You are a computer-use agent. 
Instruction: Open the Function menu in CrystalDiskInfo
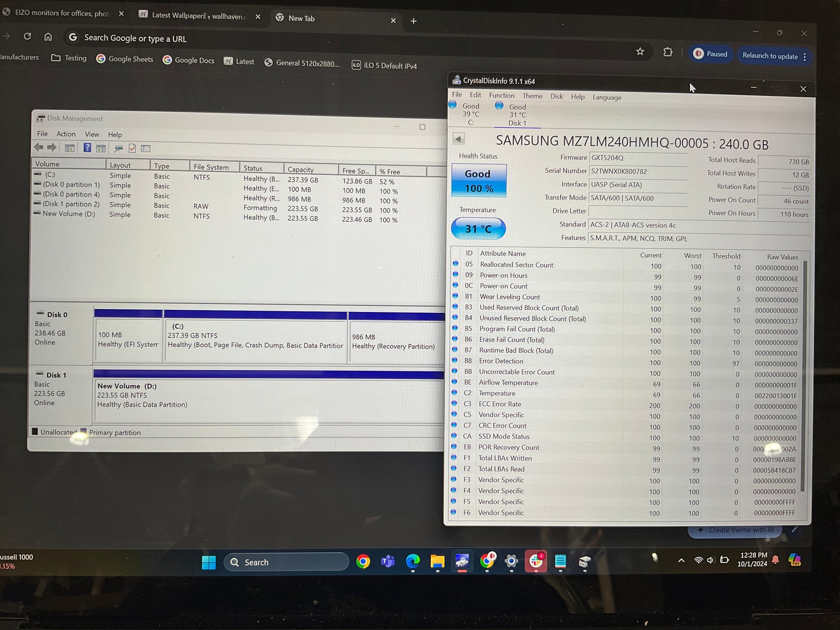pos(501,95)
